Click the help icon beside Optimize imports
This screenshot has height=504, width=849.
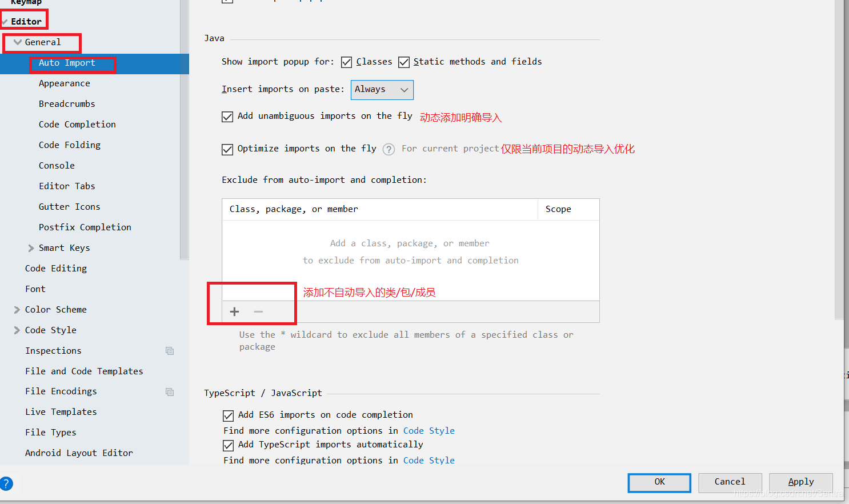[389, 149]
